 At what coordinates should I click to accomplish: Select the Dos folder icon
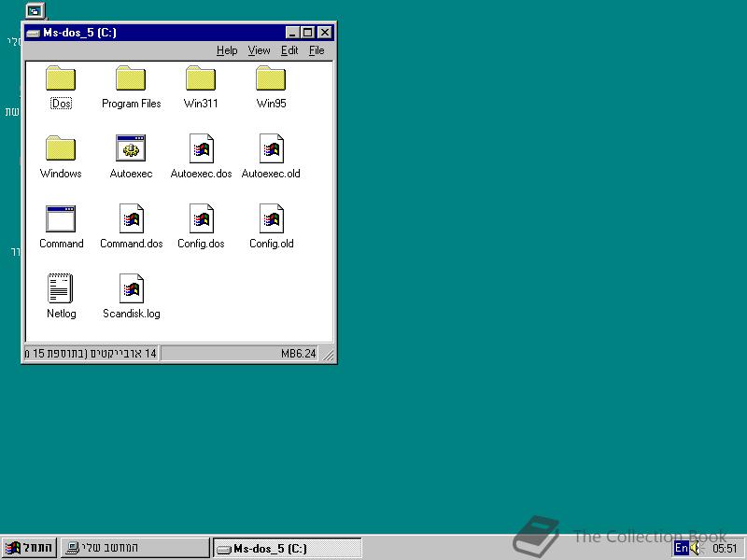pos(61,78)
